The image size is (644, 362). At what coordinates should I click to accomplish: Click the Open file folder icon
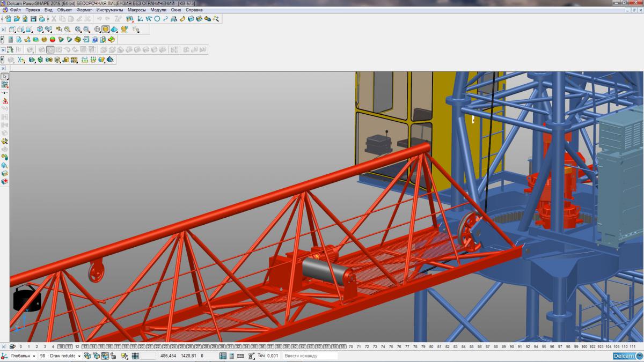tap(17, 19)
